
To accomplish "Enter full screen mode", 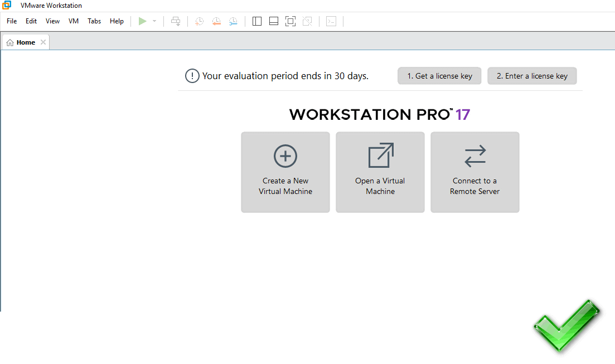I will (x=290, y=21).
